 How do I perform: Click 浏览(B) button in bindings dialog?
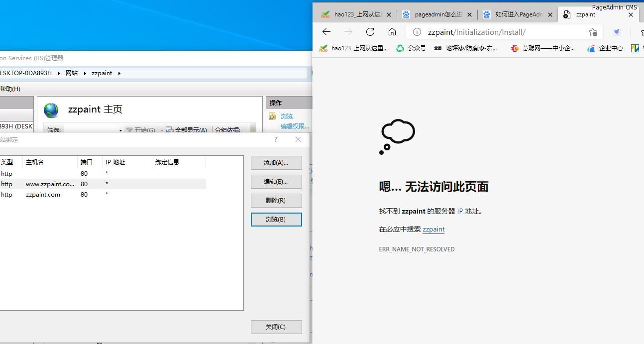(276, 220)
